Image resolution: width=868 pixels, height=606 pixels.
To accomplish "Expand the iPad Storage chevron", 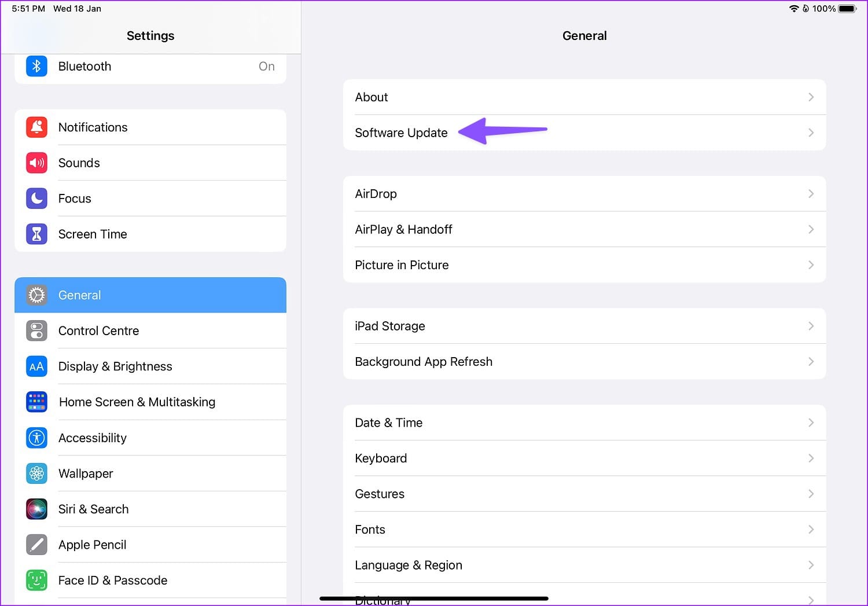I will coord(811,326).
